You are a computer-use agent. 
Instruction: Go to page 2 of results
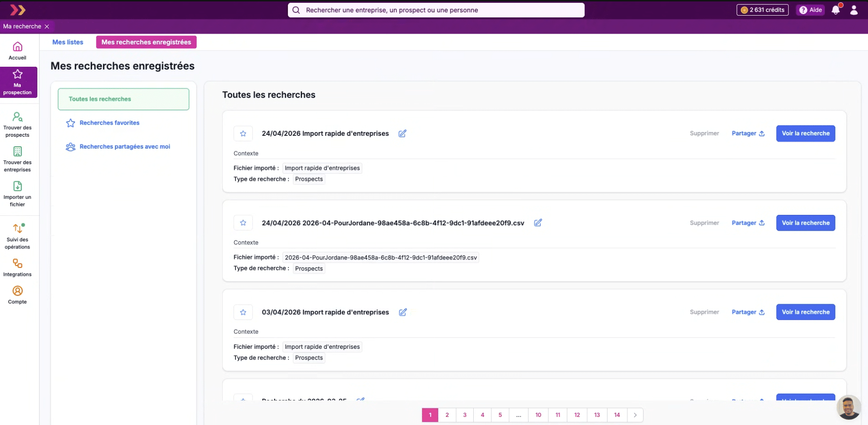[447, 415]
